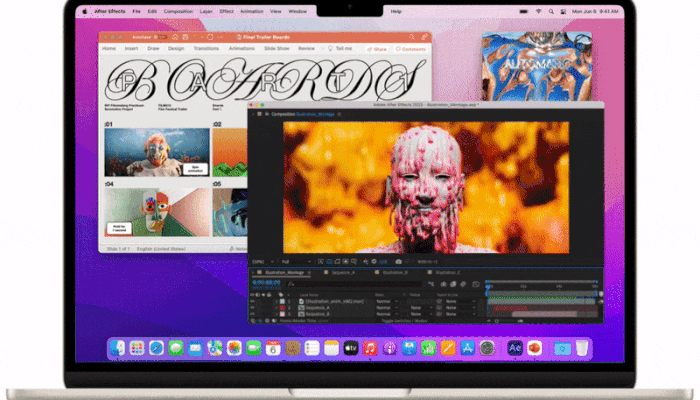The image size is (700, 400).
Task: Open System Preferences in the Dock
Action: tap(487, 348)
